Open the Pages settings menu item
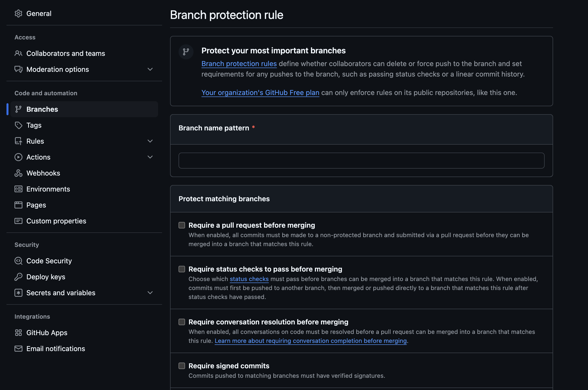 click(x=36, y=205)
